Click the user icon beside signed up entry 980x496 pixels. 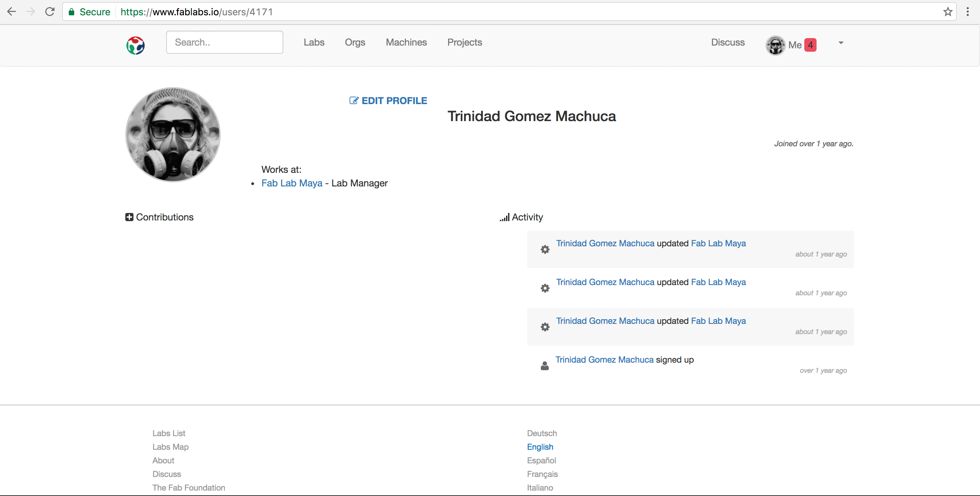click(544, 366)
